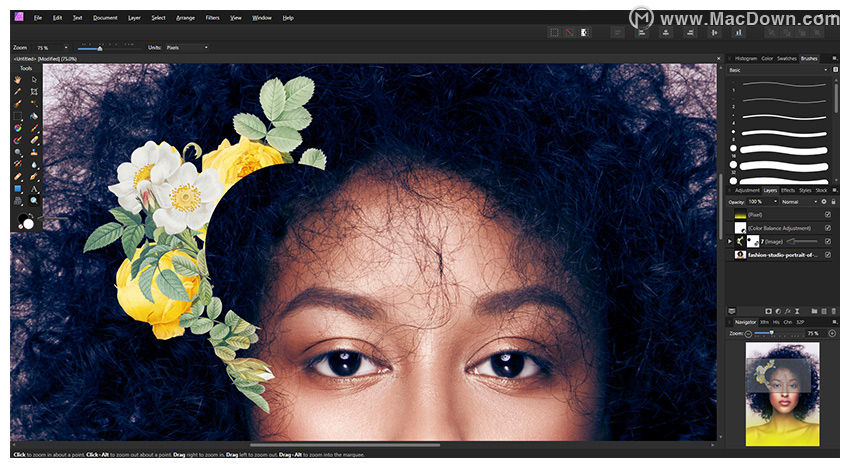The width and height of the screenshot is (850, 468).
Task: Open the Zoom 75 % dropdown in toolbar
Action: [52, 48]
